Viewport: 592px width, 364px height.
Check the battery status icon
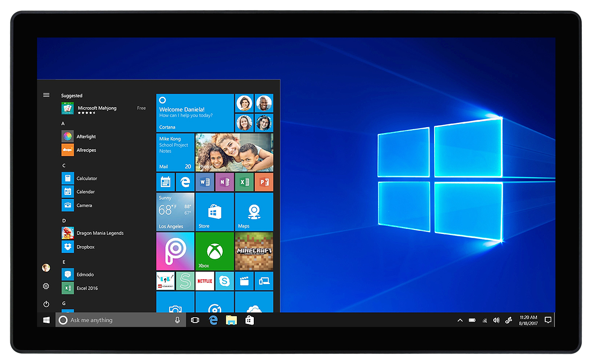(x=472, y=320)
